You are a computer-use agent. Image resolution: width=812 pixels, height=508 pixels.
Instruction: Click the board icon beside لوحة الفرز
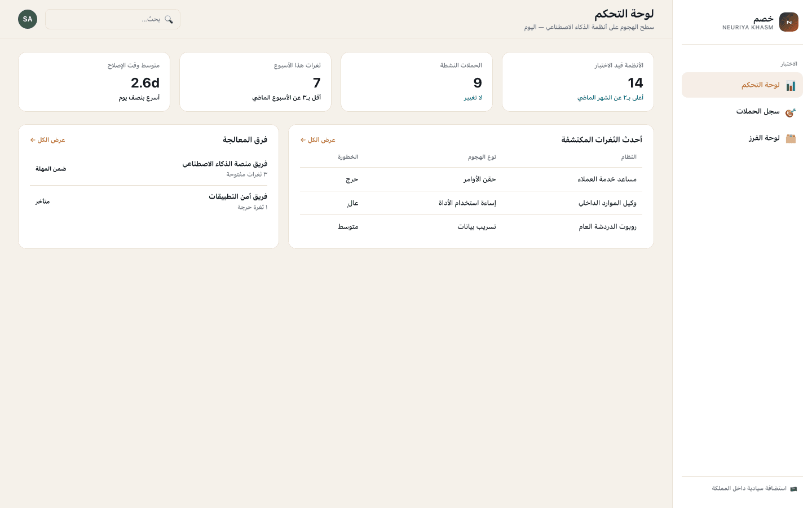click(x=791, y=138)
